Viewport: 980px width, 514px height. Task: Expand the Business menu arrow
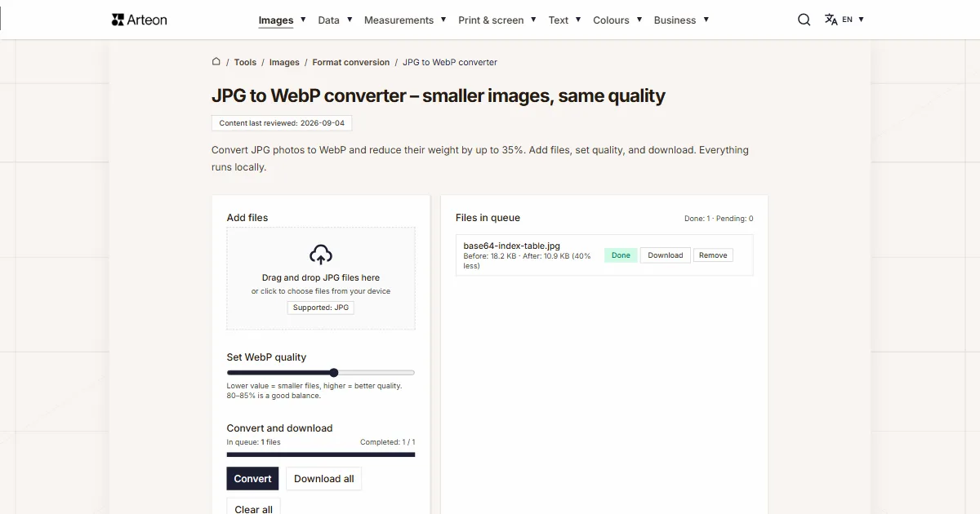[x=706, y=19]
